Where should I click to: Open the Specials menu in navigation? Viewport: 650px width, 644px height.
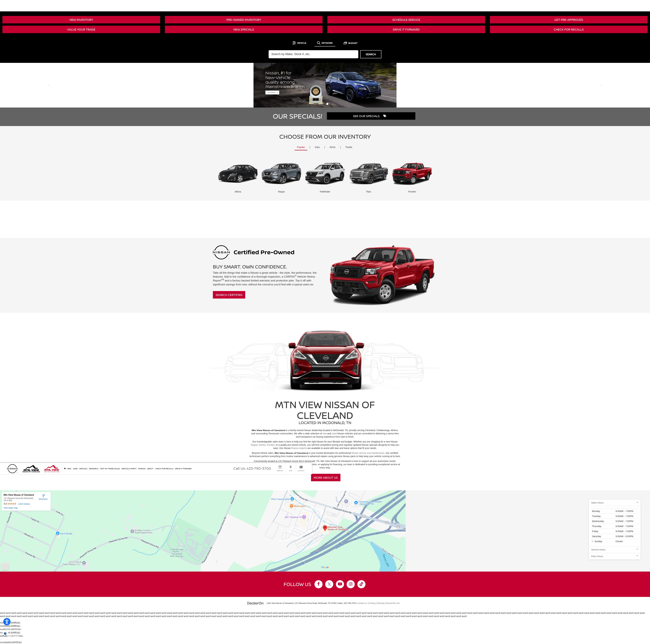click(x=83, y=468)
